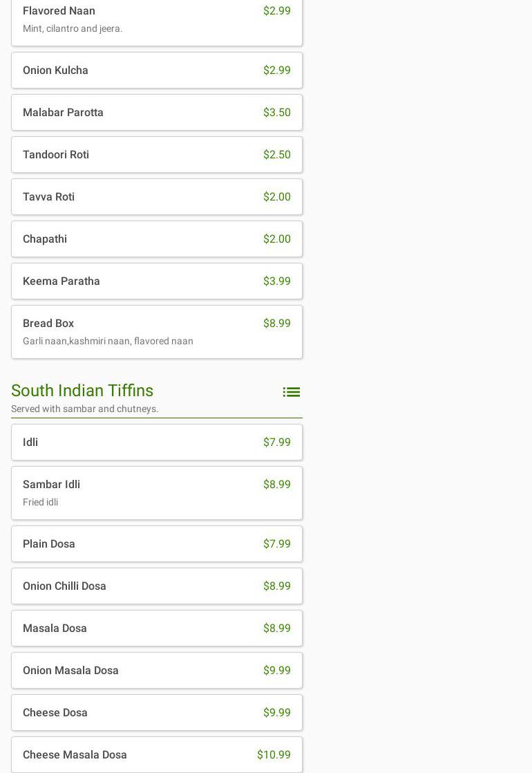Click the $8.99 Bread Box price

tap(276, 324)
